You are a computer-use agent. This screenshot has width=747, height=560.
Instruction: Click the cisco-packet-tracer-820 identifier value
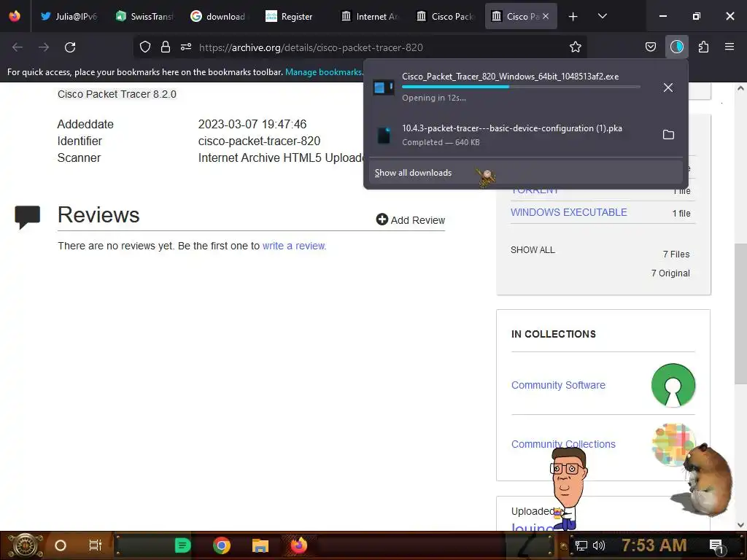click(259, 141)
